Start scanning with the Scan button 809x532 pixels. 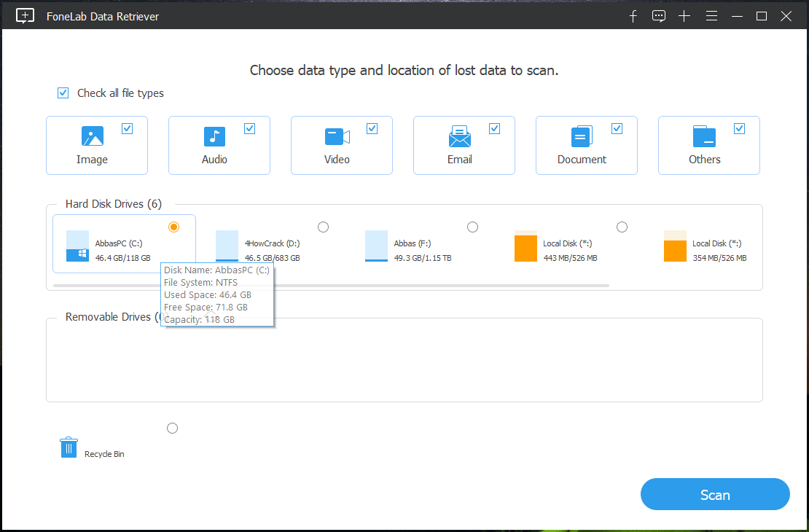coord(715,494)
